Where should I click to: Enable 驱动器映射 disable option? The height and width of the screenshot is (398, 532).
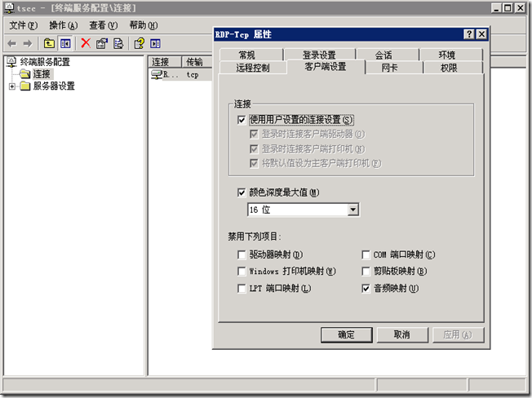click(242, 254)
